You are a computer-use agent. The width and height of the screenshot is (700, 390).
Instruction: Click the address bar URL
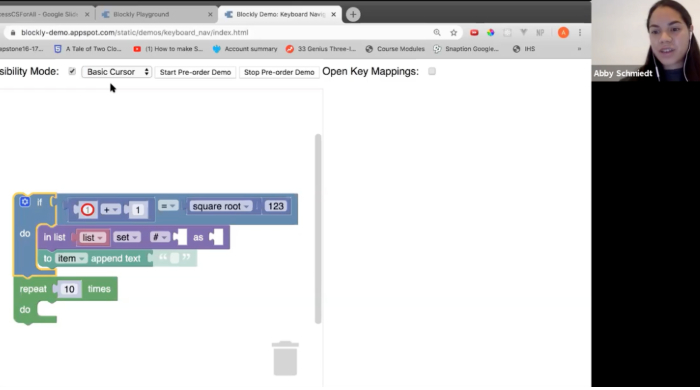pyautogui.click(x=135, y=33)
